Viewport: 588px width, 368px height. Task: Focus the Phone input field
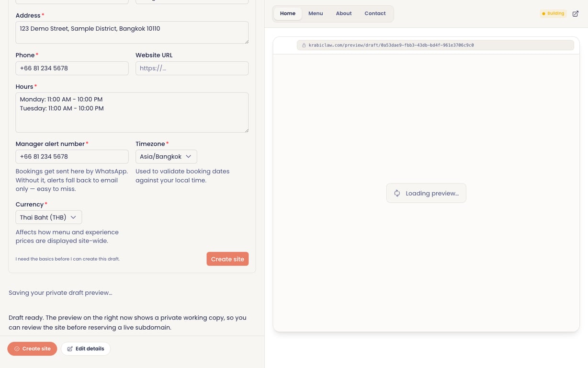click(x=72, y=68)
